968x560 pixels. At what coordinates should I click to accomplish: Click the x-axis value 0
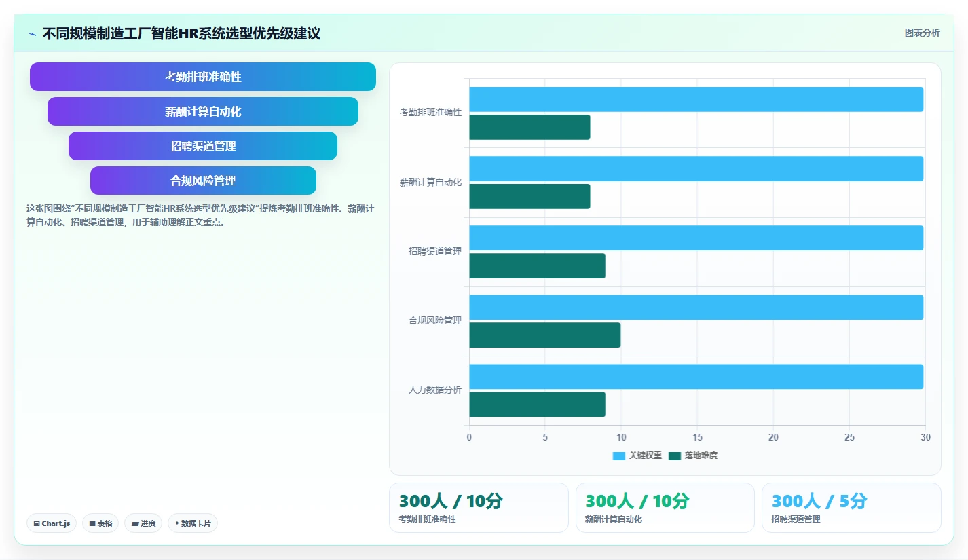(x=469, y=437)
